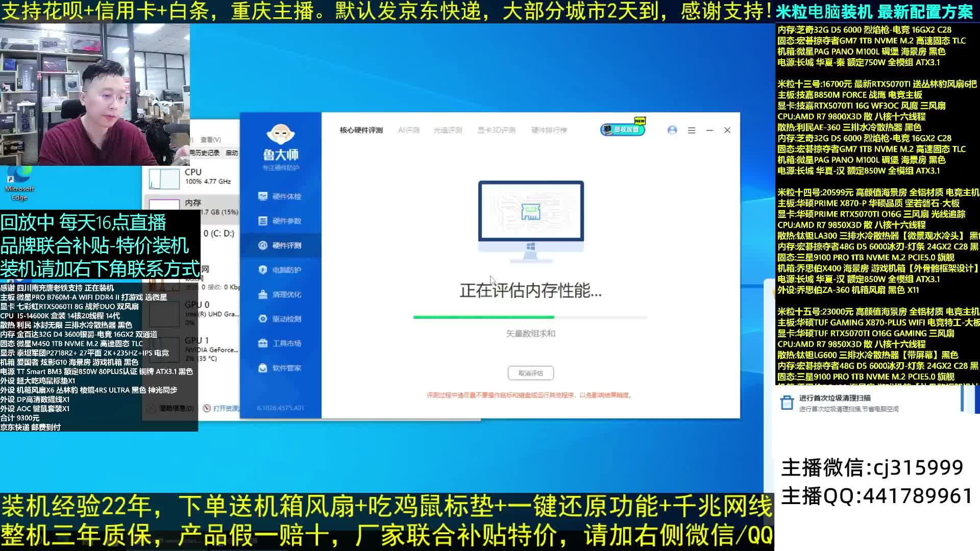
Task: Click the 取消评估 button
Action: tap(530, 373)
